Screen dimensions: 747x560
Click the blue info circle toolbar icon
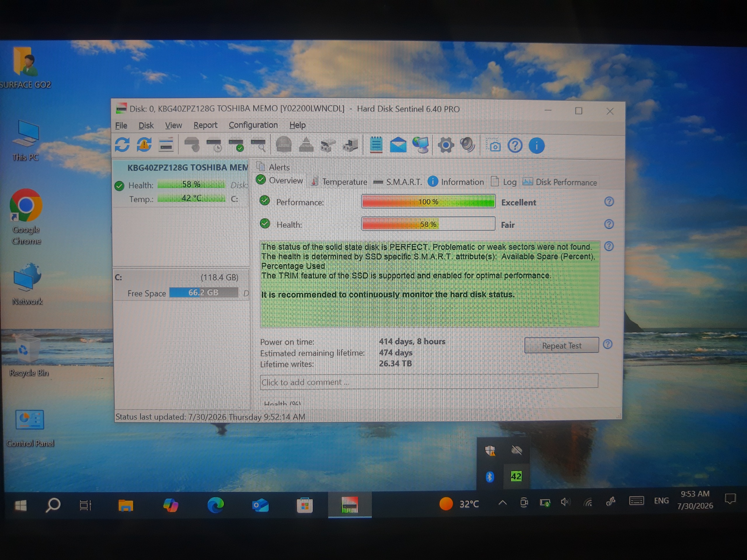(x=536, y=146)
